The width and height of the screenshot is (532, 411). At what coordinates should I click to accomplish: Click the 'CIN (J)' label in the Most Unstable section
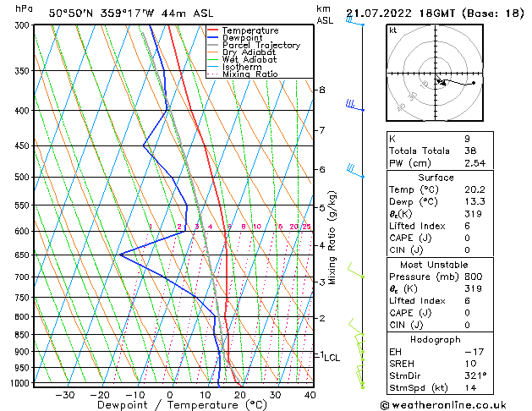click(x=406, y=326)
